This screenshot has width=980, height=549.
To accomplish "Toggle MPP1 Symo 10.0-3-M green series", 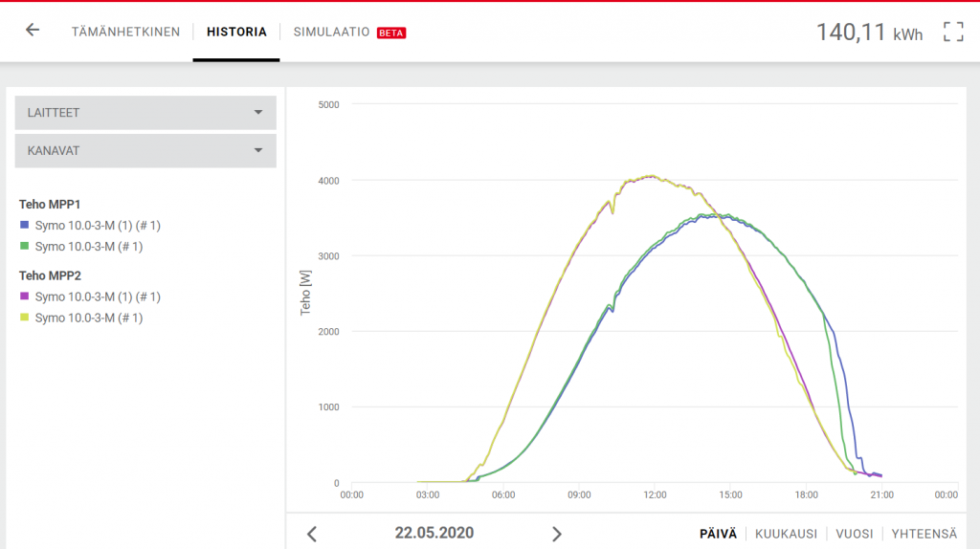I will pyautogui.click(x=81, y=246).
